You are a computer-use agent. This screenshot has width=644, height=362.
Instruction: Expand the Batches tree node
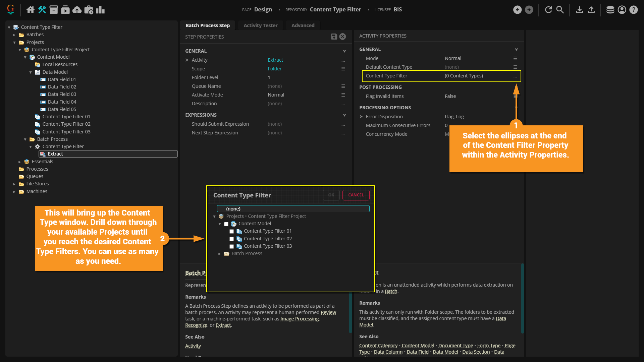click(14, 35)
